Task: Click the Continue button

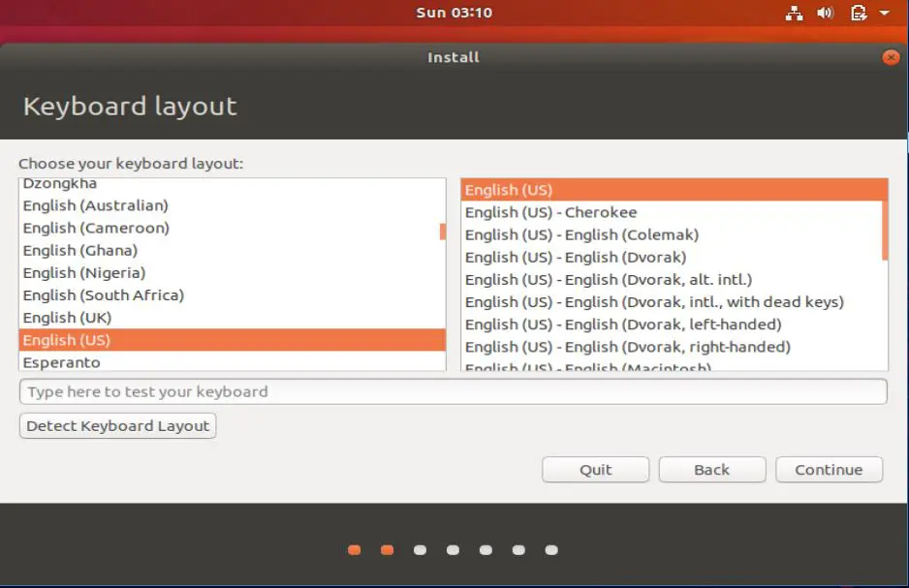Action: (x=829, y=469)
